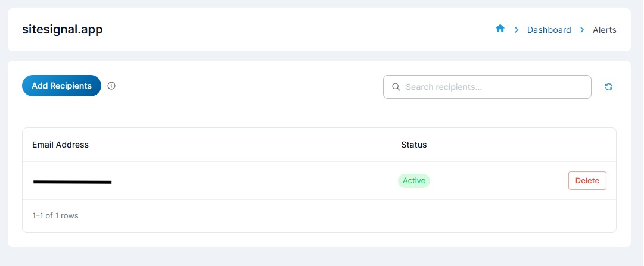Select the Alerts breadcrumb item

pos(604,30)
